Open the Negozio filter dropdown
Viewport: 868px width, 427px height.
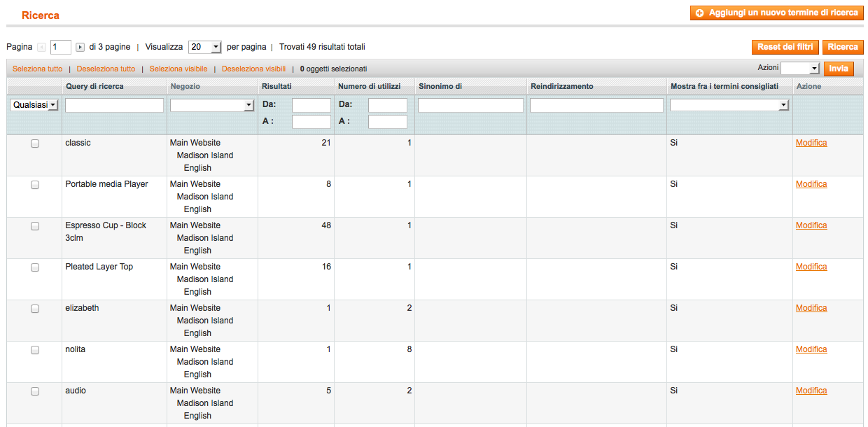click(x=211, y=105)
